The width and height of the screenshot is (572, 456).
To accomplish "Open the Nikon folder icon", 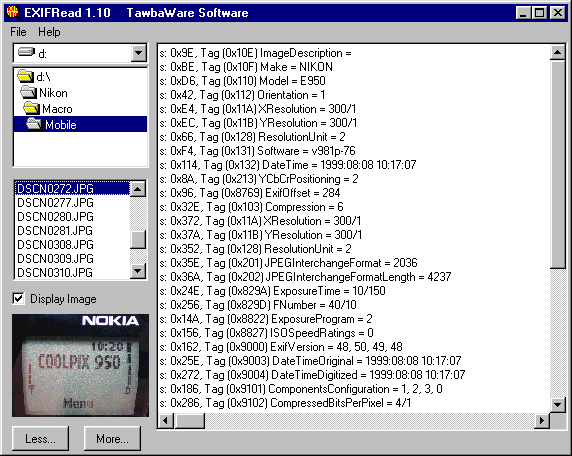I will point(28,92).
